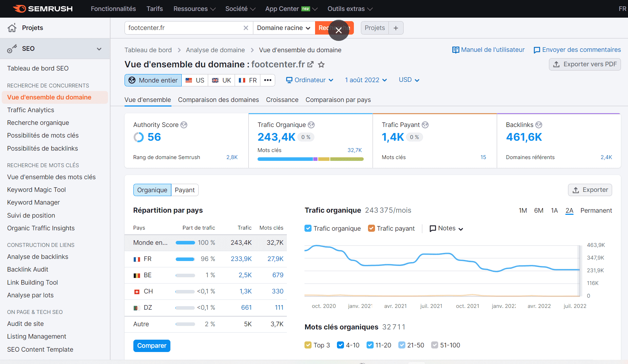
Task: Click the Semrush logo
Action: 43,9
